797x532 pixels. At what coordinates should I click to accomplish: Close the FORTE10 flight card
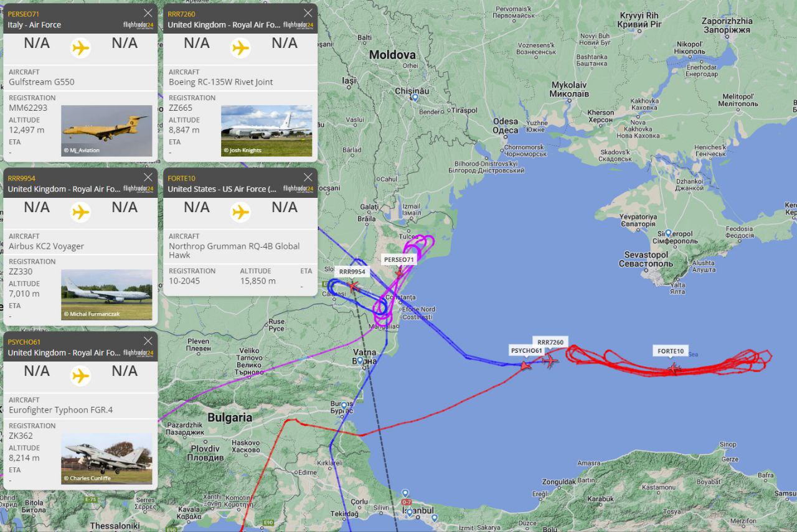[x=308, y=177]
